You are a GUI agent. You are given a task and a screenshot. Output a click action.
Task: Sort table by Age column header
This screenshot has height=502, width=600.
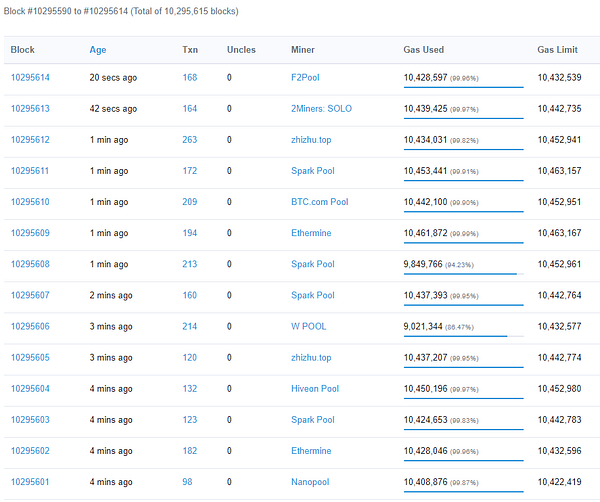(x=98, y=50)
